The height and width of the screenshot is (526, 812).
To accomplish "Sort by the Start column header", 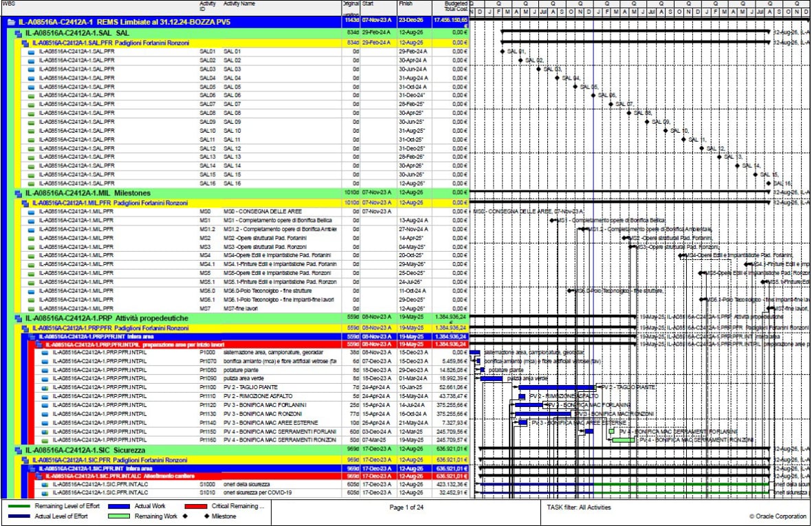I will (x=379, y=8).
